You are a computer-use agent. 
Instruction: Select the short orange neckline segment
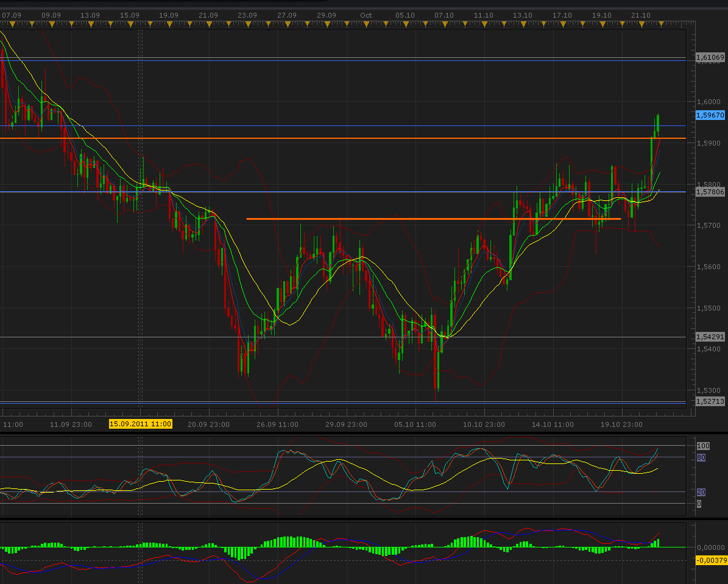point(434,219)
